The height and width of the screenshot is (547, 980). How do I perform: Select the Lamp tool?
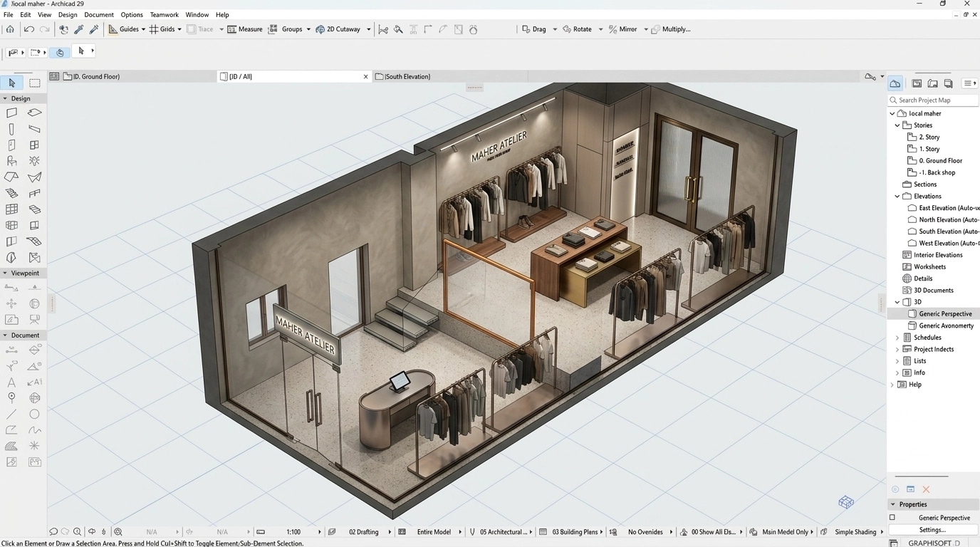pyautogui.click(x=34, y=161)
